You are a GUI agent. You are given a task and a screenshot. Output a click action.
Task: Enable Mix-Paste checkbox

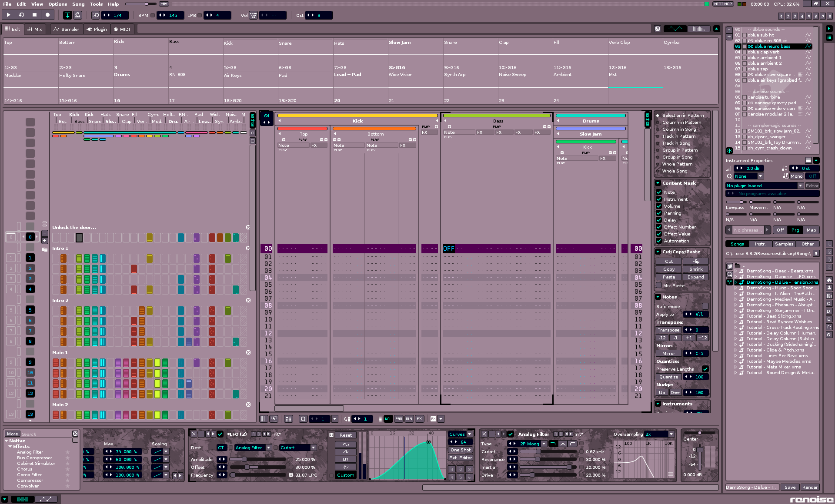pyautogui.click(x=659, y=285)
